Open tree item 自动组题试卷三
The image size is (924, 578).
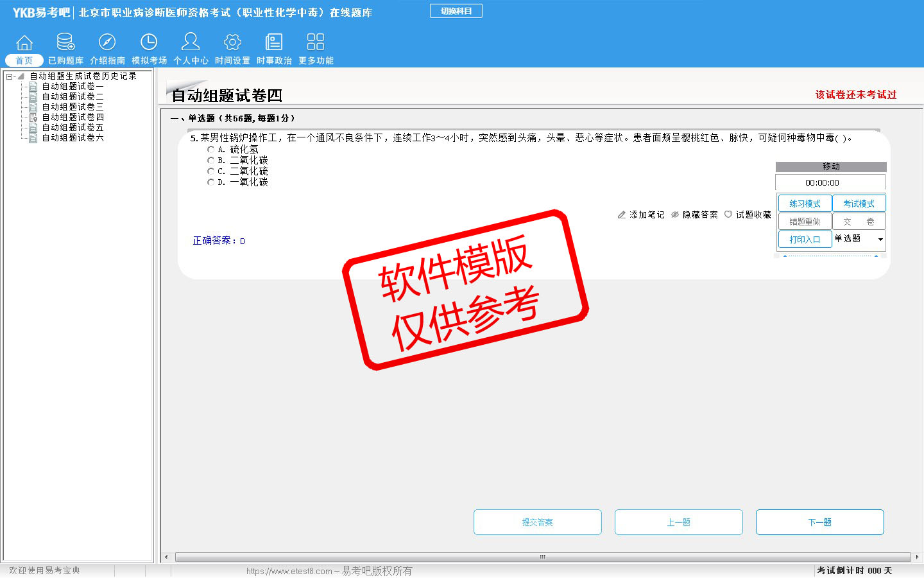click(x=73, y=107)
